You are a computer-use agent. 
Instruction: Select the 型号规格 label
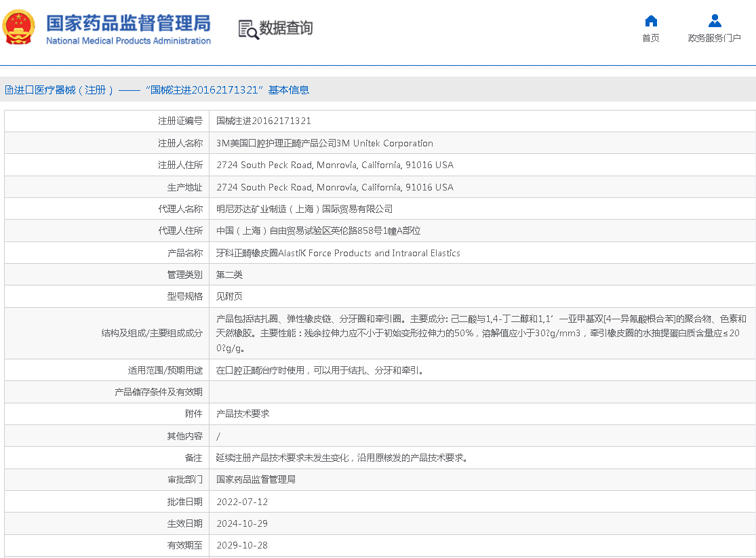(x=184, y=296)
